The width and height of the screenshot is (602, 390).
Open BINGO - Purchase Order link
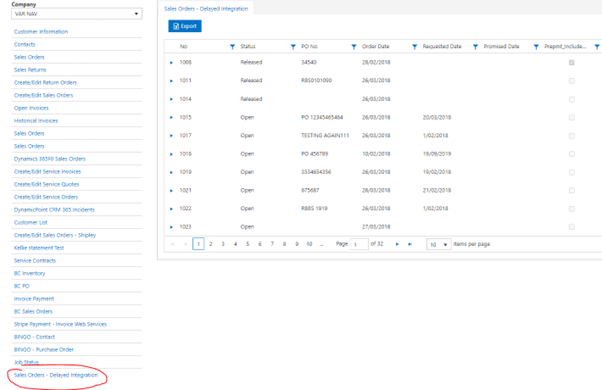pos(44,350)
